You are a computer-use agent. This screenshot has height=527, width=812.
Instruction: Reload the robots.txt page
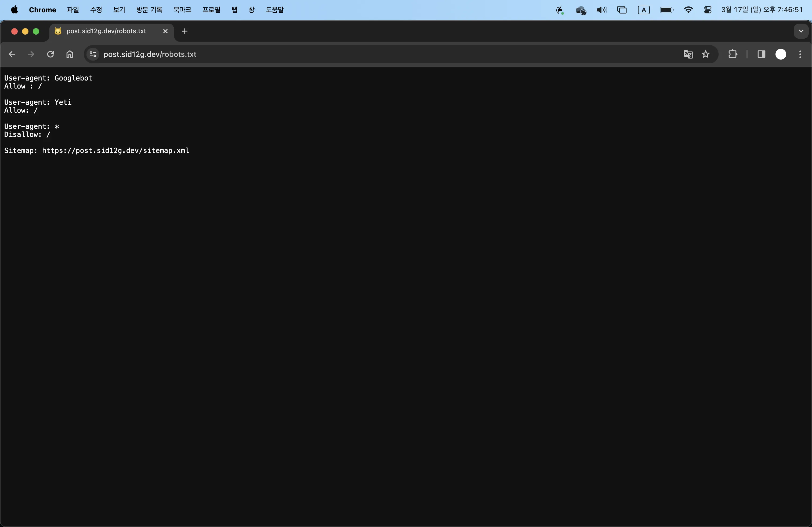tap(50, 54)
